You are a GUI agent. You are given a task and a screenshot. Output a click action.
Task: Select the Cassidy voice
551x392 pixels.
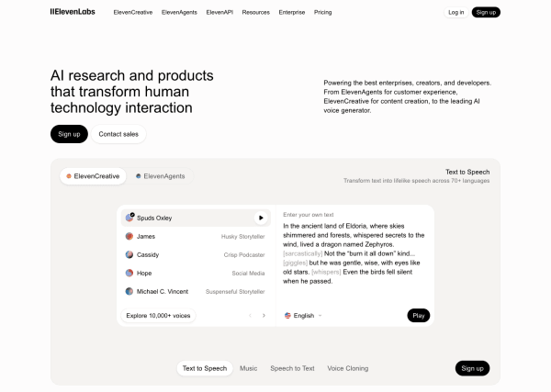[x=196, y=254]
